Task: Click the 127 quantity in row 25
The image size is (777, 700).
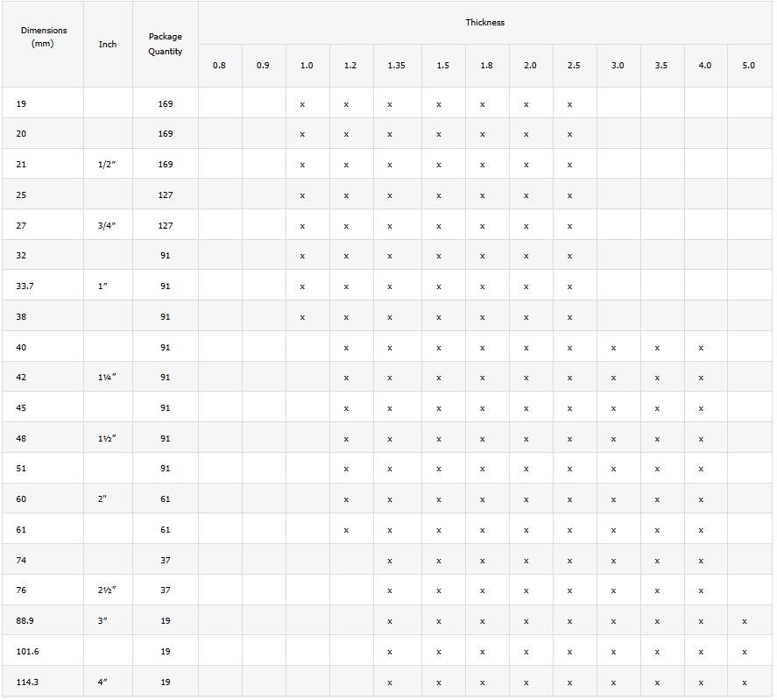Action: pos(165,195)
